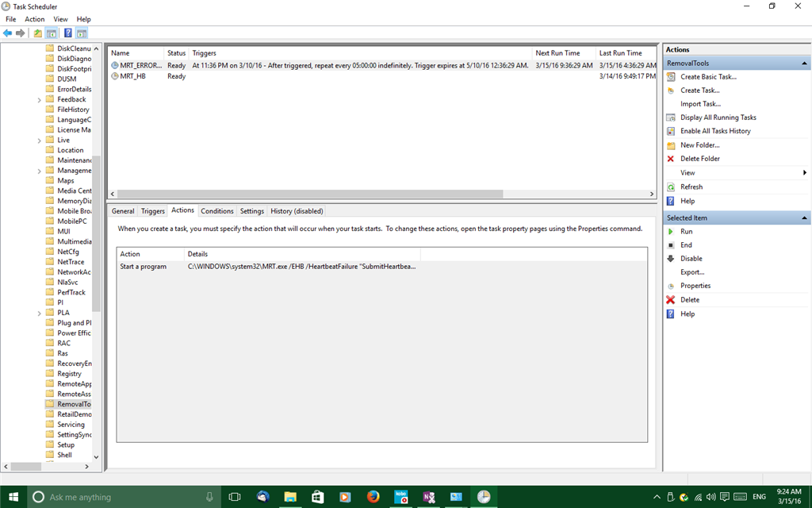Click the End task stop icon
The height and width of the screenshot is (508, 812).
click(x=671, y=245)
